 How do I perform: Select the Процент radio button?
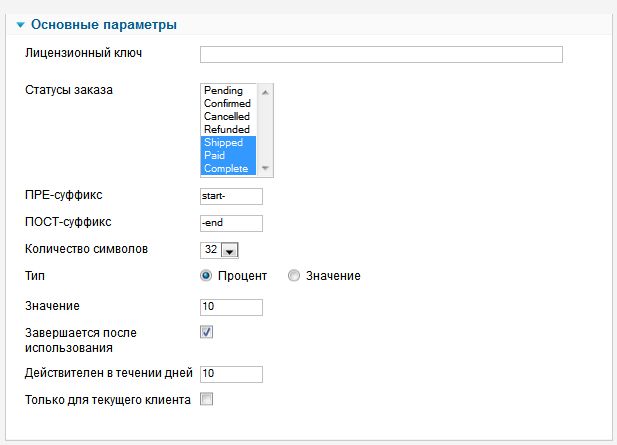206,276
